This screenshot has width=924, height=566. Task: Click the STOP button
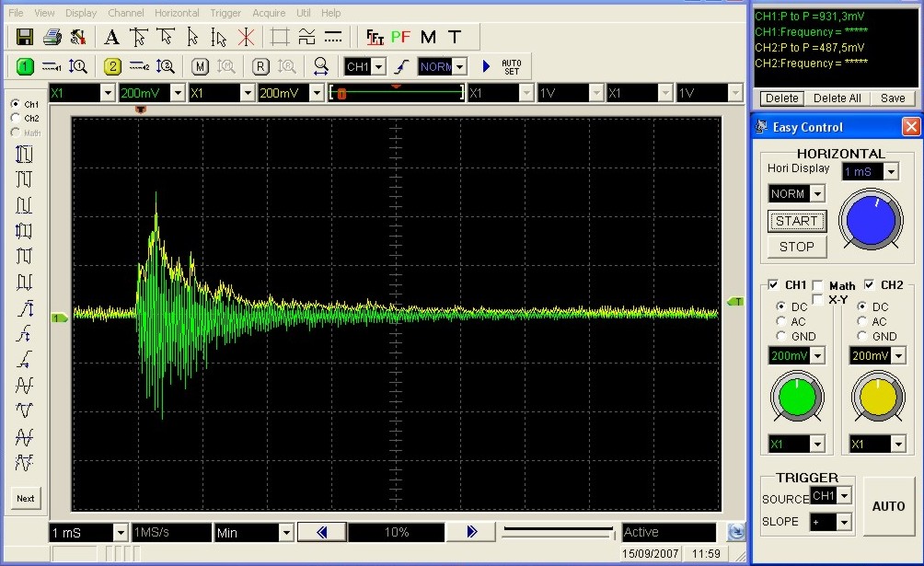pyautogui.click(x=797, y=247)
